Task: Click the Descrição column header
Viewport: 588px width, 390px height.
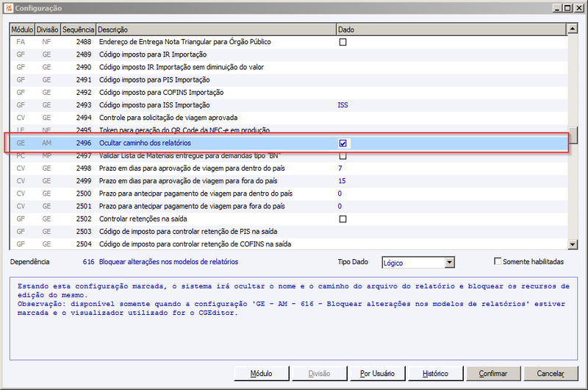Action: pyautogui.click(x=216, y=29)
